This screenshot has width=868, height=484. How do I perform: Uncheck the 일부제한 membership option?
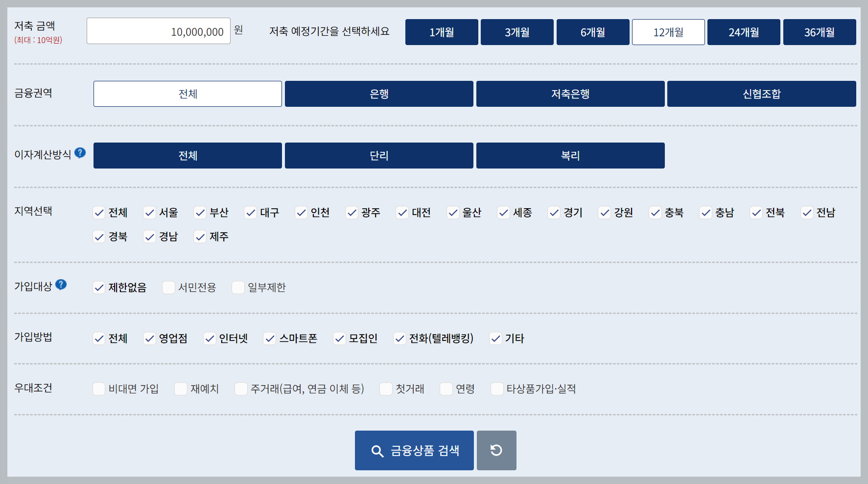pos(238,287)
